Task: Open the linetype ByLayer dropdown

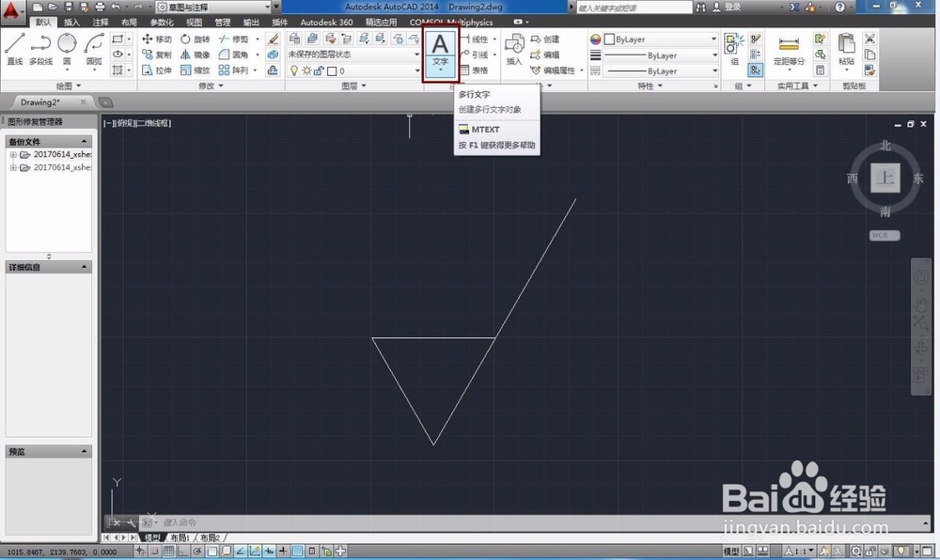Action: coord(661,70)
